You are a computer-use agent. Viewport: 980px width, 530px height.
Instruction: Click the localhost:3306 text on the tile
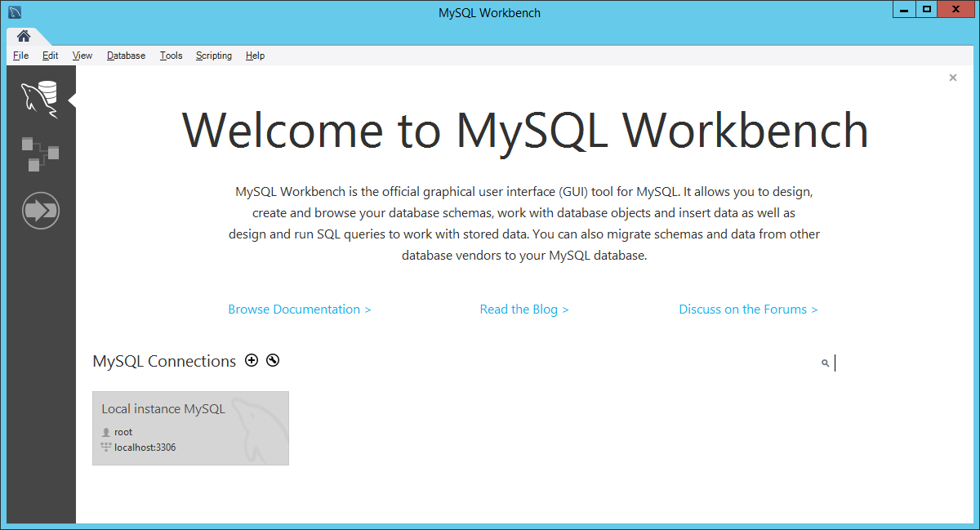tap(145, 448)
